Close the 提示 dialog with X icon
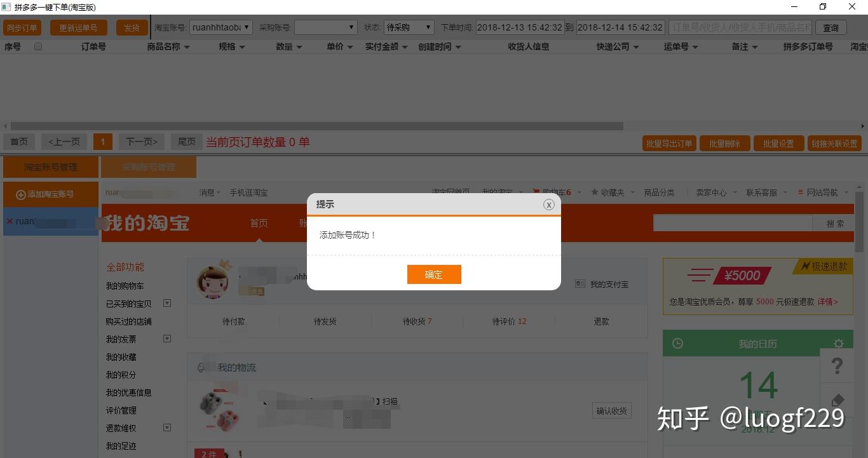Viewport: 868px width, 458px height. pyautogui.click(x=549, y=205)
